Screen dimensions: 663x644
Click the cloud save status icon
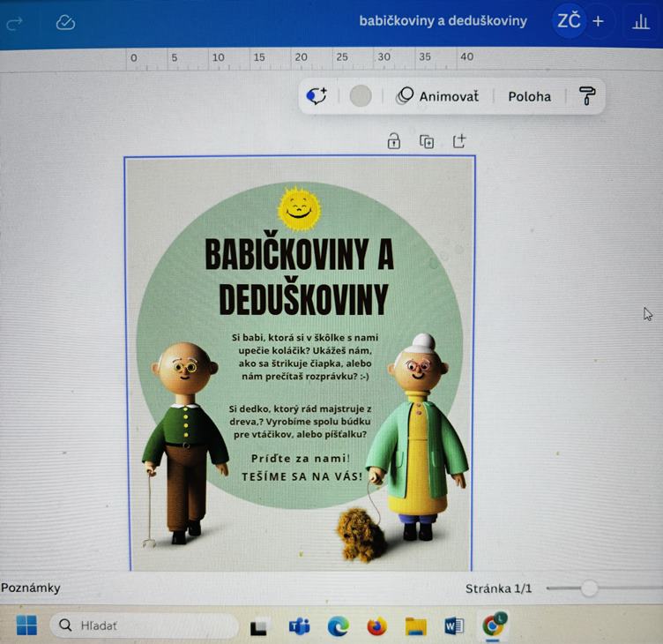(65, 23)
